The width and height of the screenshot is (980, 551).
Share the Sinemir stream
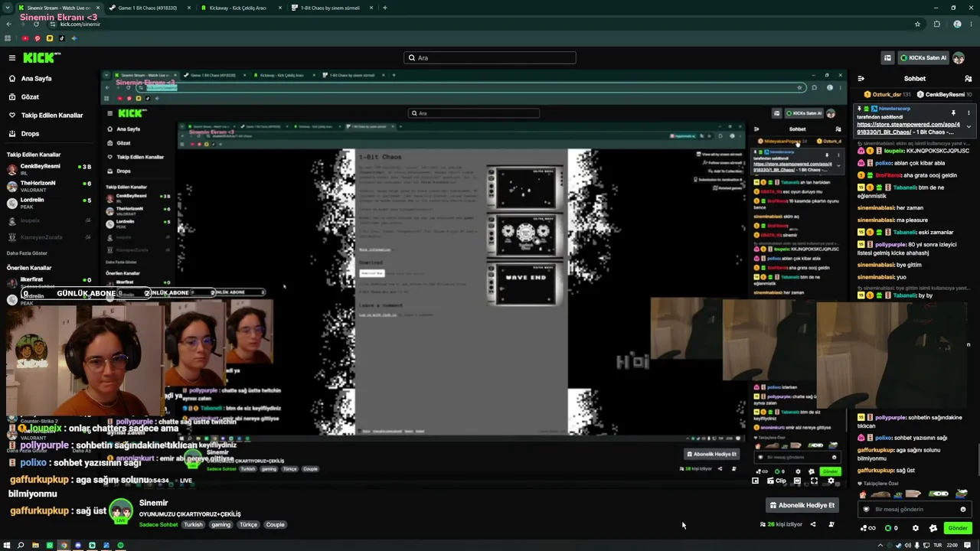813,524
